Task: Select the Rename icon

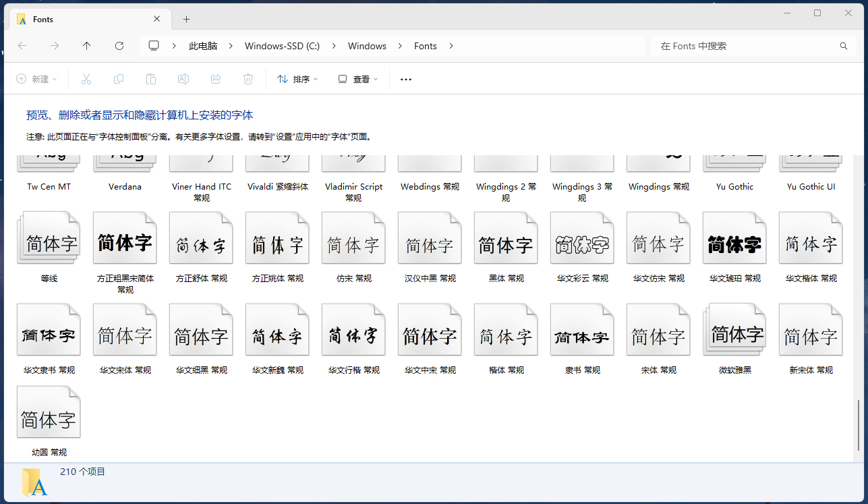Action: (x=183, y=79)
